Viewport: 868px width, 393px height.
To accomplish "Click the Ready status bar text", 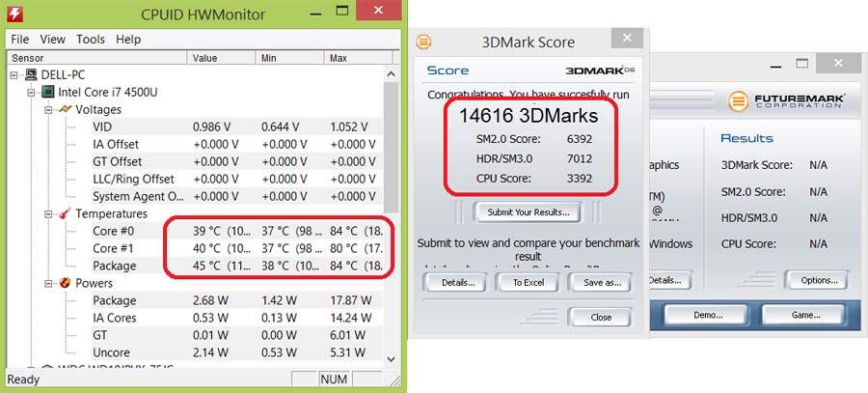I will tap(23, 379).
